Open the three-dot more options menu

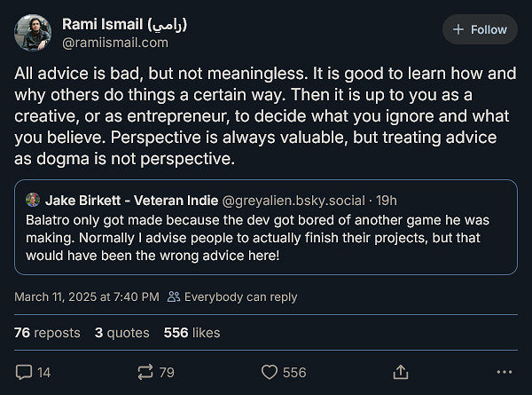tap(505, 373)
